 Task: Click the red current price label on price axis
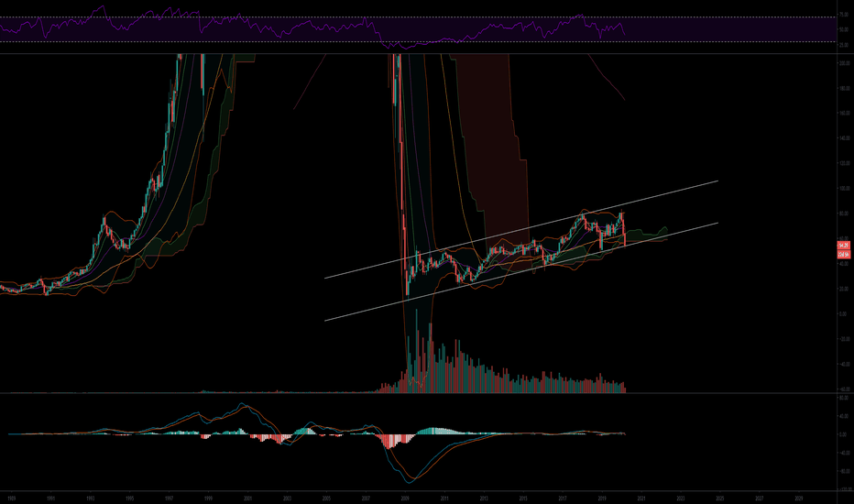[843, 246]
